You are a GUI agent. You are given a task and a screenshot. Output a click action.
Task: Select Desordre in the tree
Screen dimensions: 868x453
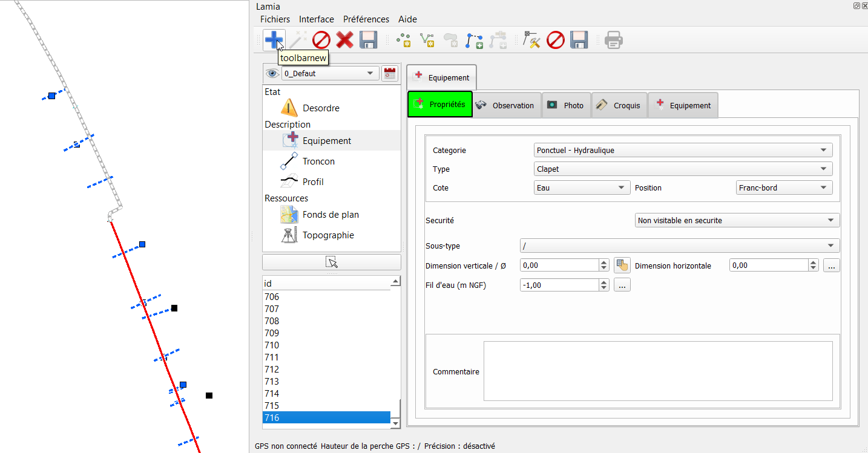(321, 108)
